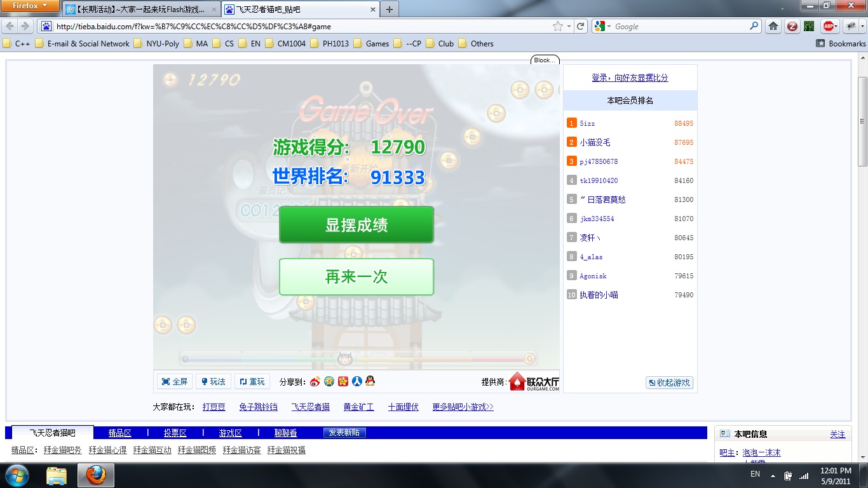Open the Firefox home page button
868x488 pixels.
[773, 26]
